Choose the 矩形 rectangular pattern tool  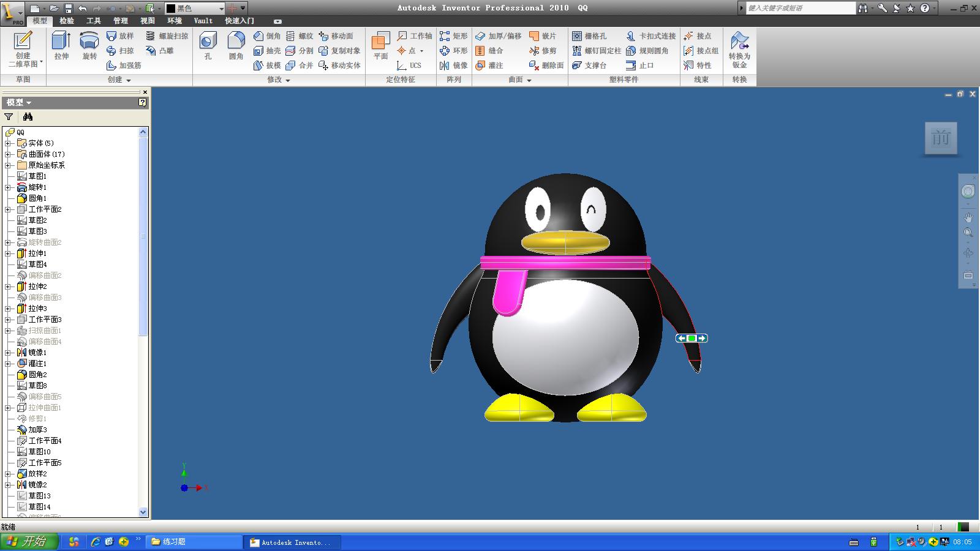pos(454,36)
